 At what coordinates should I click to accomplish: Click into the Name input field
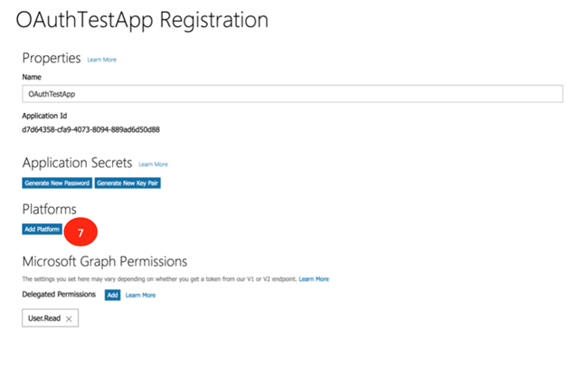coord(292,93)
